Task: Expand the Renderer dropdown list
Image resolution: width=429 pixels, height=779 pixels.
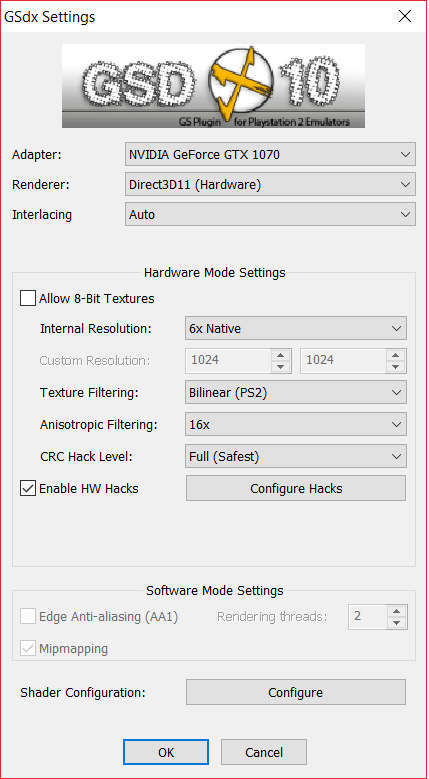Action: [x=270, y=185]
